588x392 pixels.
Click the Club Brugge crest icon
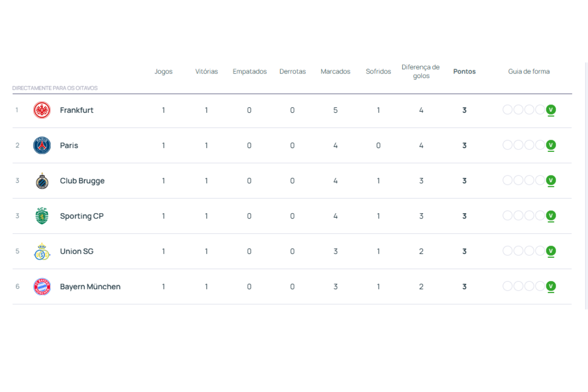pos(42,181)
